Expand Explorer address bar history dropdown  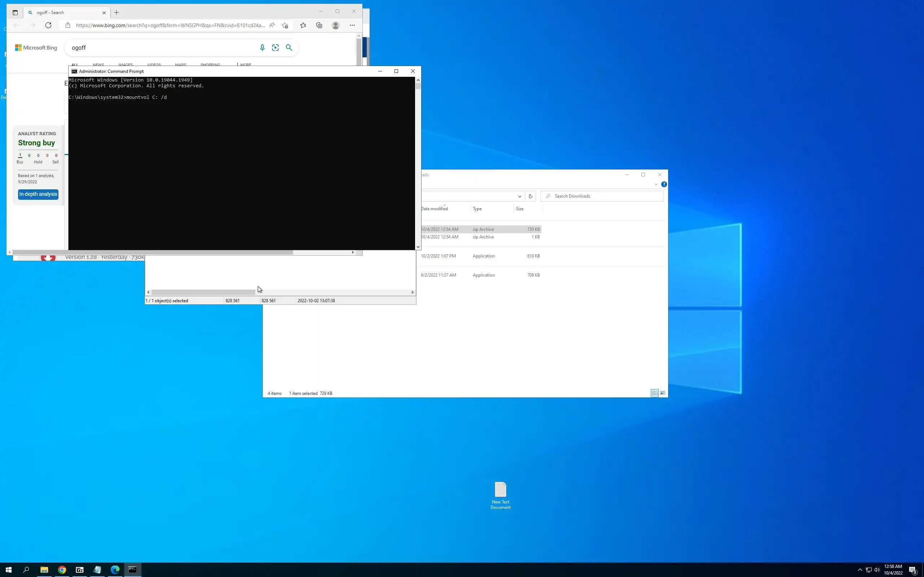click(x=519, y=196)
